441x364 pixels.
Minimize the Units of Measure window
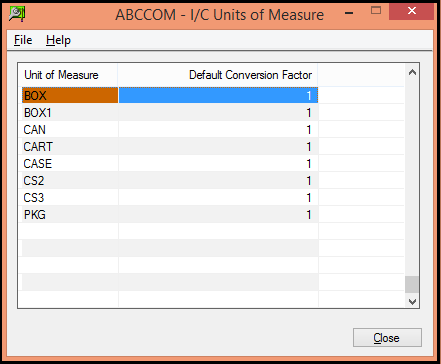click(349, 13)
